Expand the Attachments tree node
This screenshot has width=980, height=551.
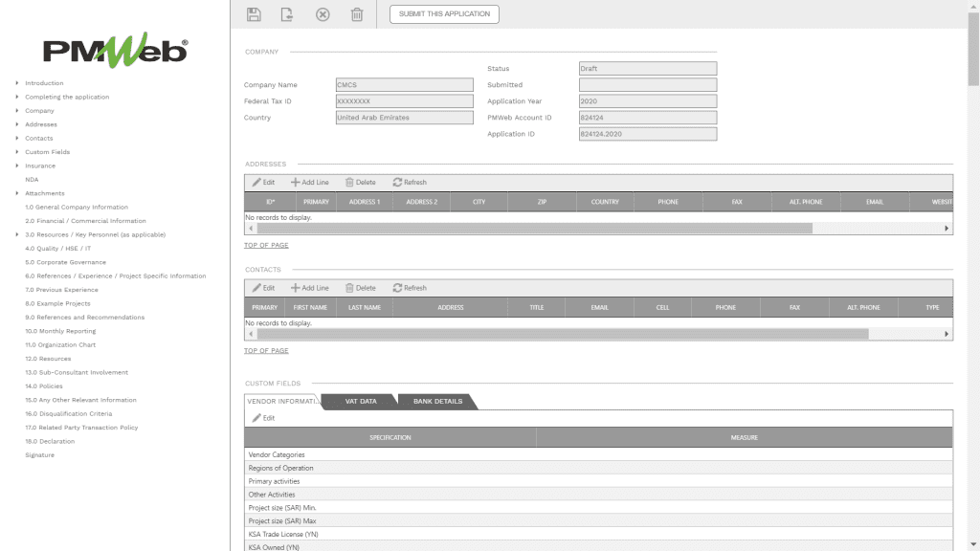click(17, 193)
